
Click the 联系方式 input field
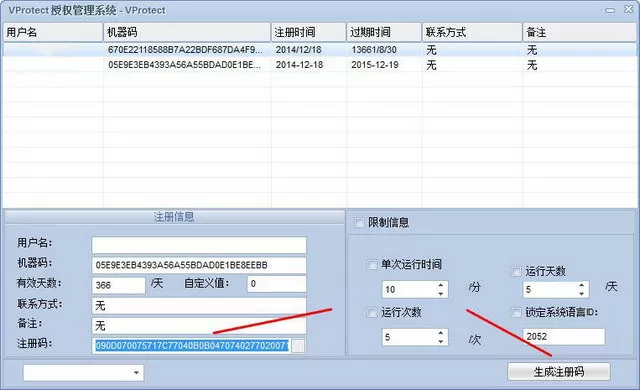tap(199, 306)
